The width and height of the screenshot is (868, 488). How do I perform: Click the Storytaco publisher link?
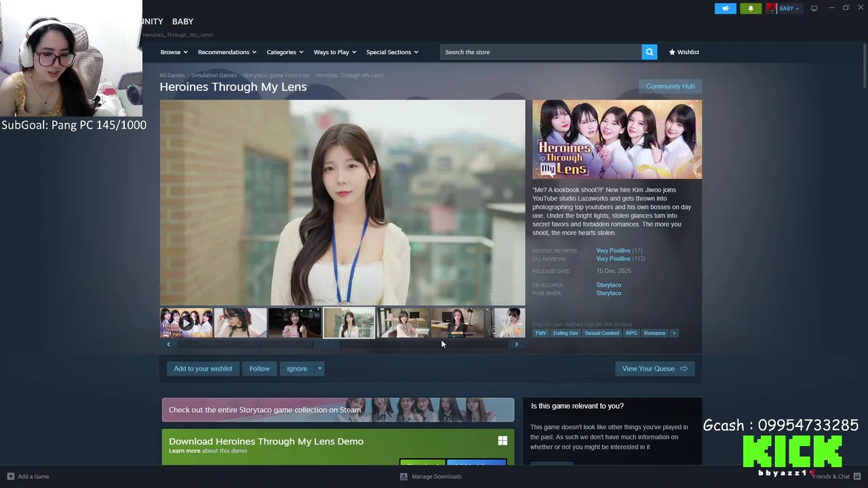[x=608, y=293]
